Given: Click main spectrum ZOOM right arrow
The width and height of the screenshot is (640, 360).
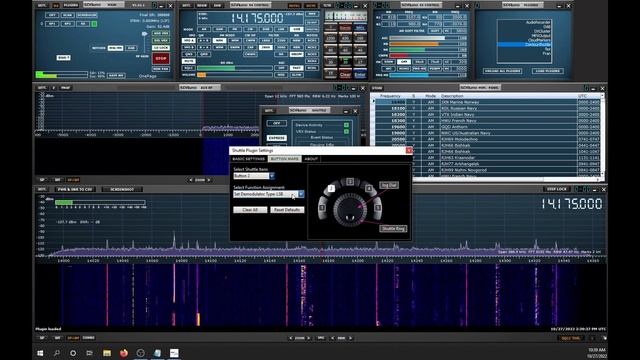Looking at the screenshot, I should point(309,338).
